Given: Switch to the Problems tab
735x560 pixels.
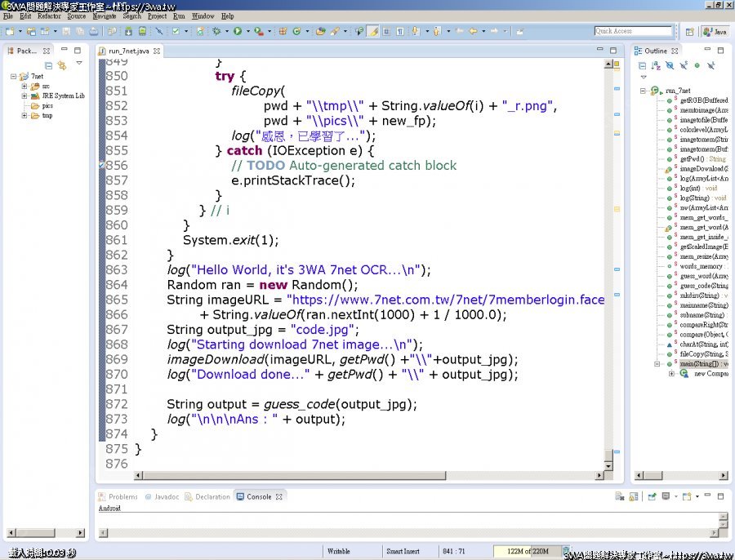Looking at the screenshot, I should click(x=122, y=496).
